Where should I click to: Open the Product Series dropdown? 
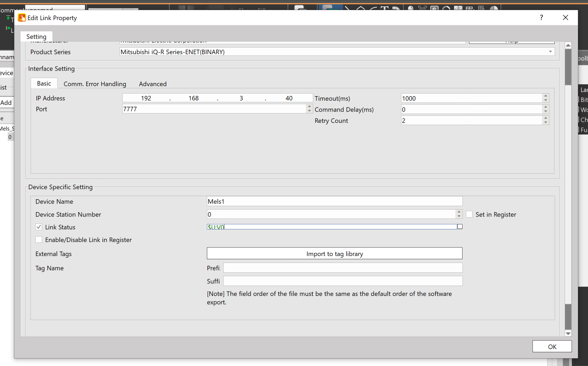550,52
